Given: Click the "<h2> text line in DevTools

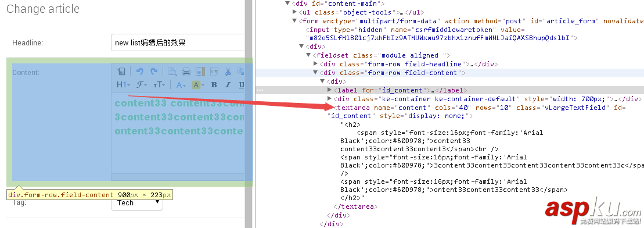Looking at the screenshot, I should coord(350,124).
